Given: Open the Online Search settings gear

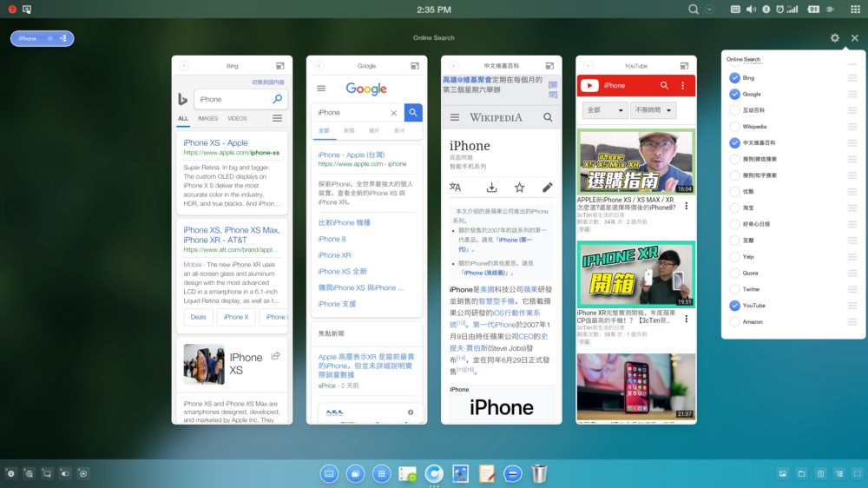Looking at the screenshot, I should [x=835, y=38].
